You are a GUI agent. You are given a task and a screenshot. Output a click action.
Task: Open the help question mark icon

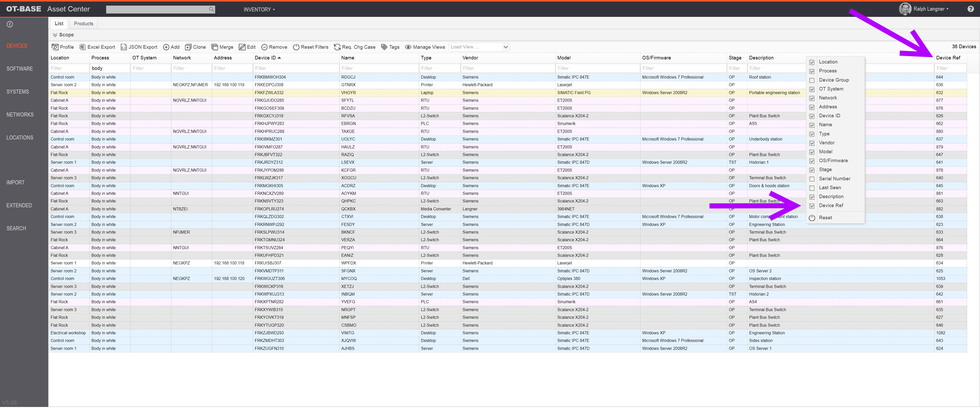pyautogui.click(x=971, y=9)
